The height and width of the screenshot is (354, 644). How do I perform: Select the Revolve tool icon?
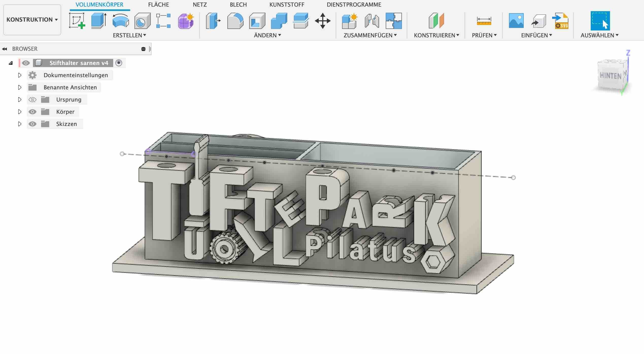(x=121, y=21)
